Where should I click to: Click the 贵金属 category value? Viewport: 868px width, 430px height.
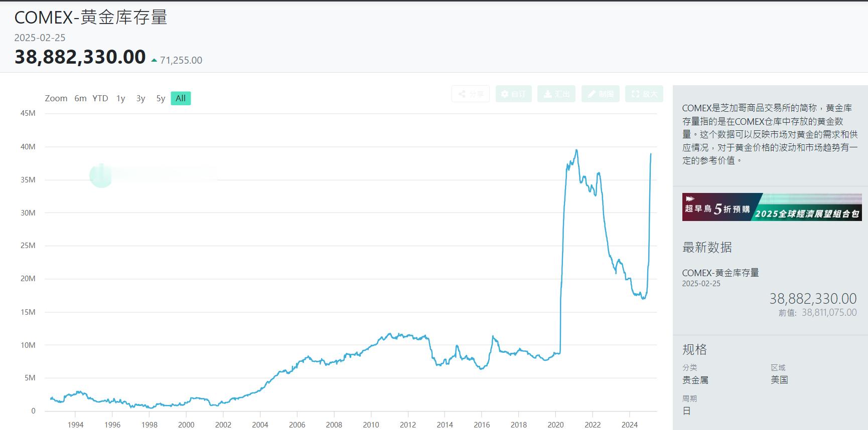point(695,380)
